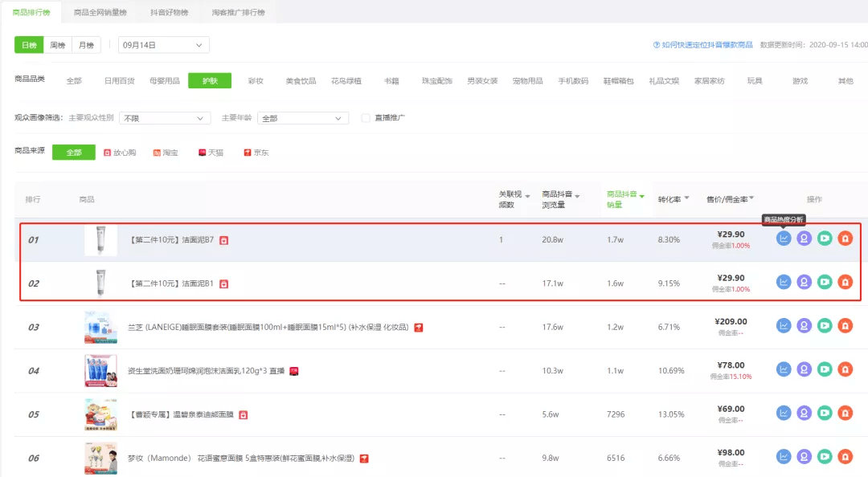Viewport: 868px width, 477px height.
Task: Open heat analysis chart icon for 洁面泥B7
Action: pos(784,238)
